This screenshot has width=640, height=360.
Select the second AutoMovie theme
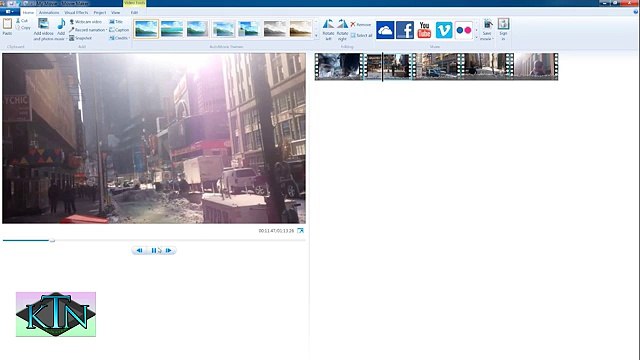(x=172, y=29)
